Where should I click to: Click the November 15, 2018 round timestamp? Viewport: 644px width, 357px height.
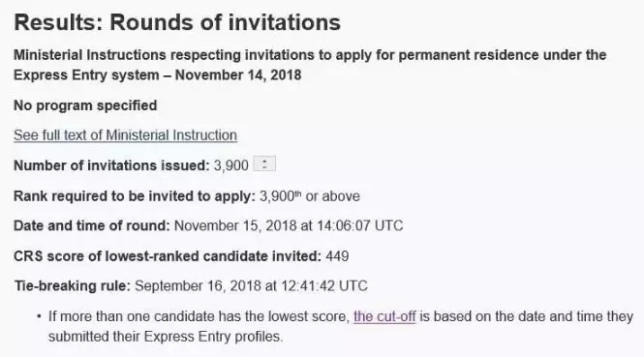[289, 225]
